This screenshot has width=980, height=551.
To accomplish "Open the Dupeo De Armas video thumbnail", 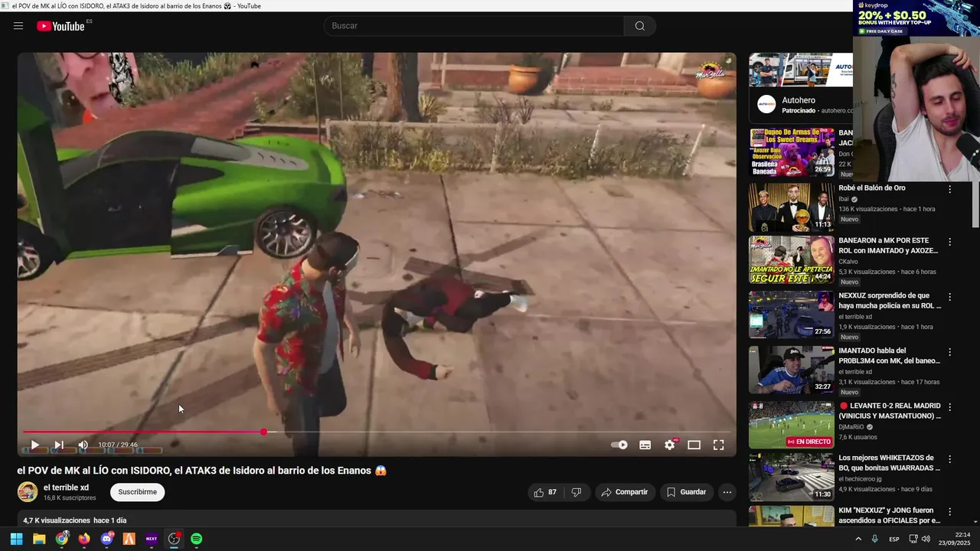I will click(x=792, y=152).
